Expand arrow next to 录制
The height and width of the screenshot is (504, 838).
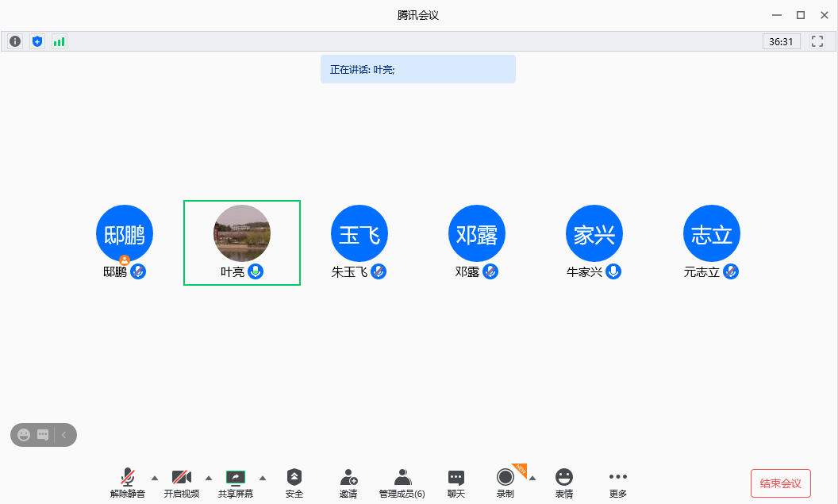tap(532, 478)
